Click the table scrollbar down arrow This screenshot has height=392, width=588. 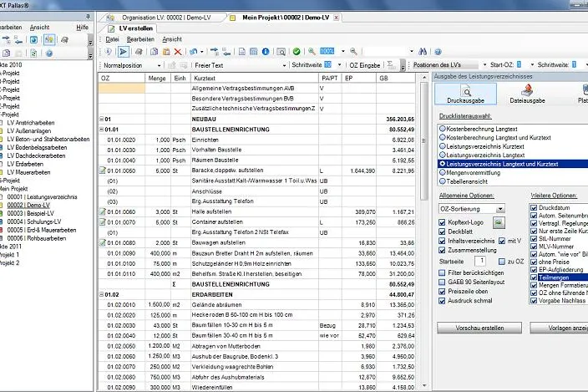click(x=424, y=385)
